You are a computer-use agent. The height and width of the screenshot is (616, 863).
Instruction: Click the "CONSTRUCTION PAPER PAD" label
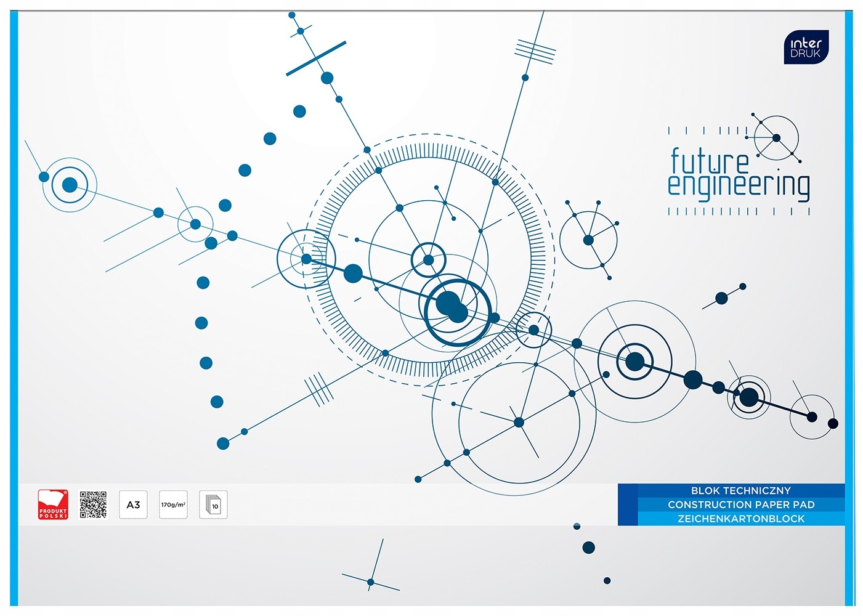click(x=741, y=505)
